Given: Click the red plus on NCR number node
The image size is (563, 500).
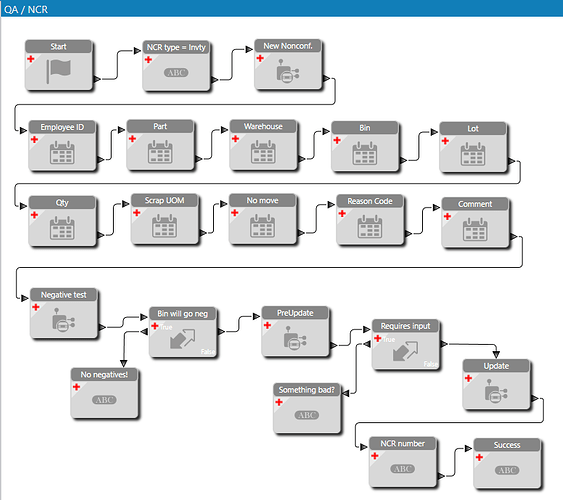Looking at the screenshot, I should pos(375,456).
